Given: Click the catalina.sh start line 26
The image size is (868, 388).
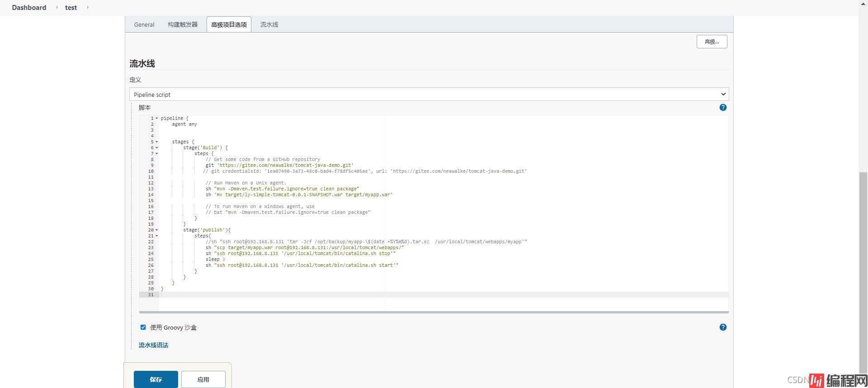Looking at the screenshot, I should pos(302,265).
